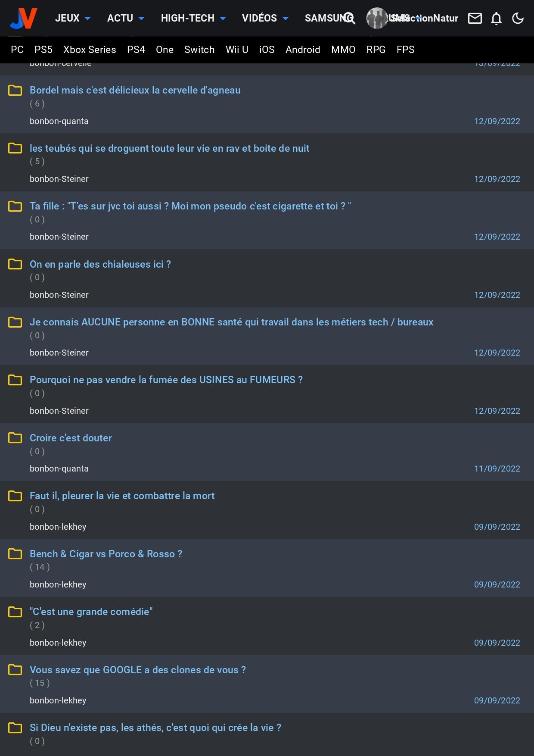Screen dimensions: 534x756
Task: Open the search magnifier icon
Action: click(350, 18)
